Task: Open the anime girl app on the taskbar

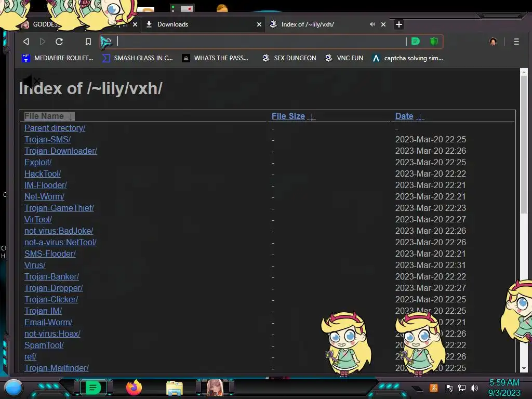Action: click(x=215, y=388)
